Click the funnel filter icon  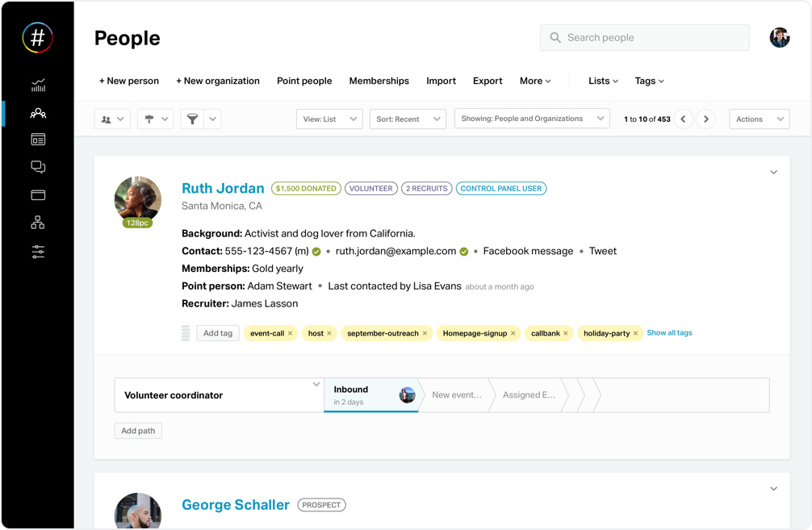192,119
